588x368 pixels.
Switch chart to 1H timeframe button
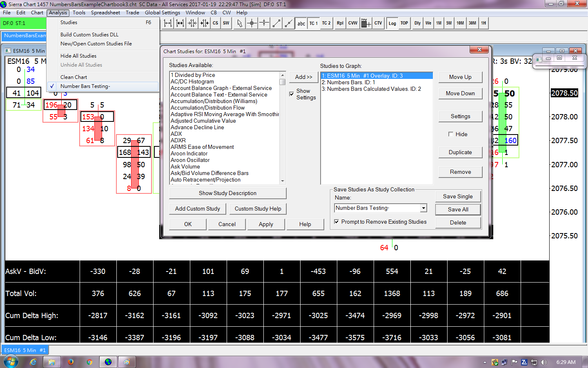[483, 23]
